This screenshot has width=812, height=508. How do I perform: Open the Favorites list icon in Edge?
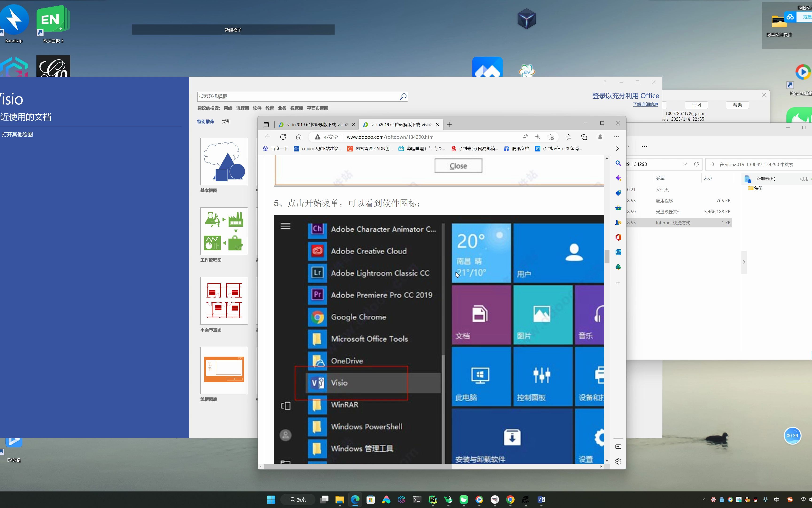[568, 137]
